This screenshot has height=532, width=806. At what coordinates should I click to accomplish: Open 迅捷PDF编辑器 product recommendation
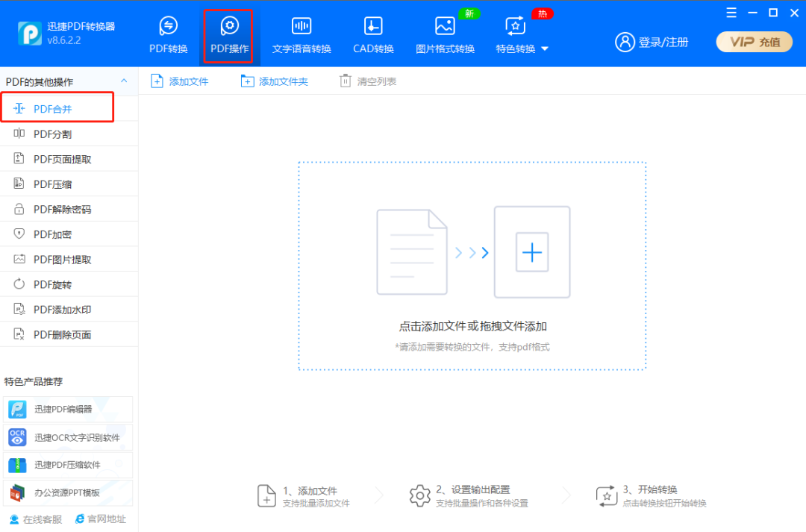[x=68, y=409]
